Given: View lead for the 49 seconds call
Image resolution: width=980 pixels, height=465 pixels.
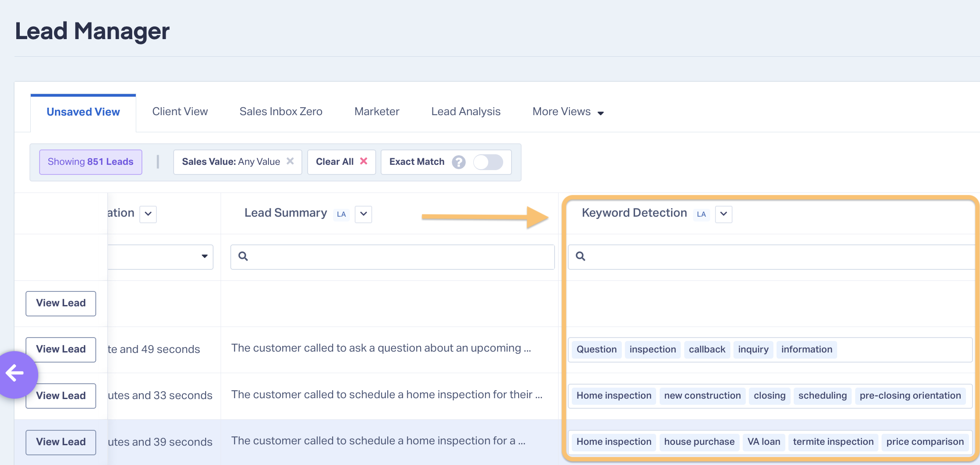Looking at the screenshot, I should (x=61, y=349).
